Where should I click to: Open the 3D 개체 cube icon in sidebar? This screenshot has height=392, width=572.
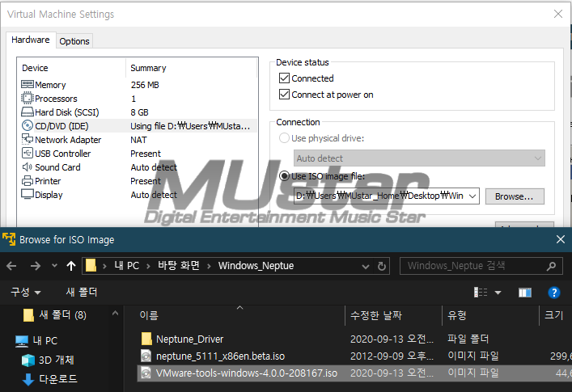[x=28, y=360]
